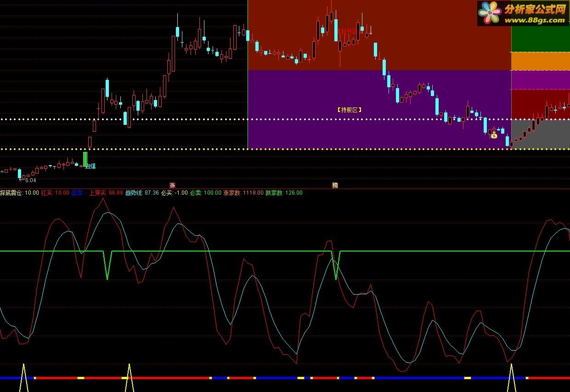Click the 跌家数: 126.00 value

click(284, 193)
